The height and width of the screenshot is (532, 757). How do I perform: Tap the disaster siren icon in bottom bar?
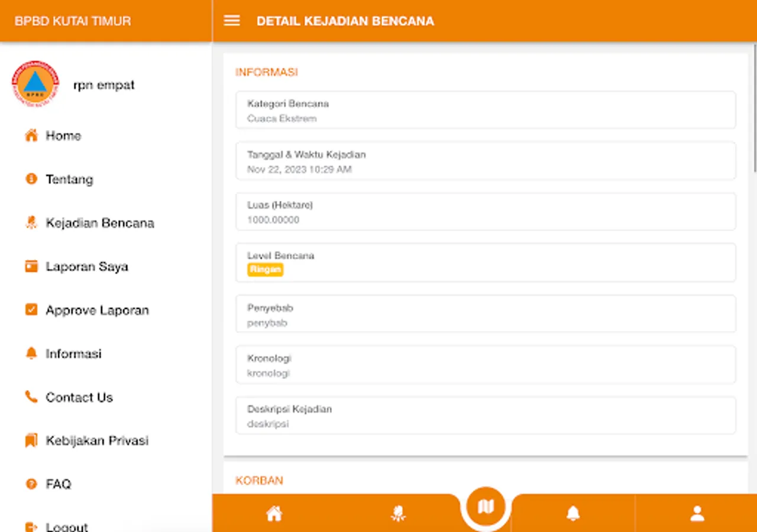(x=397, y=513)
